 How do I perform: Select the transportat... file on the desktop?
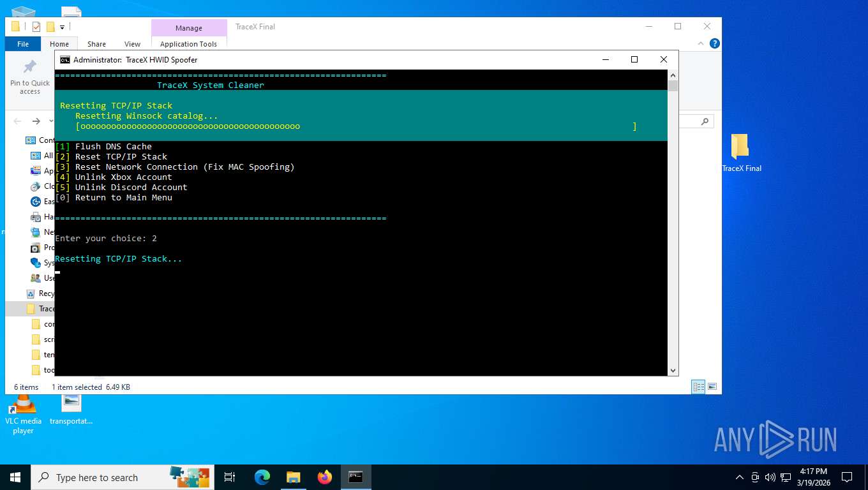(71, 409)
